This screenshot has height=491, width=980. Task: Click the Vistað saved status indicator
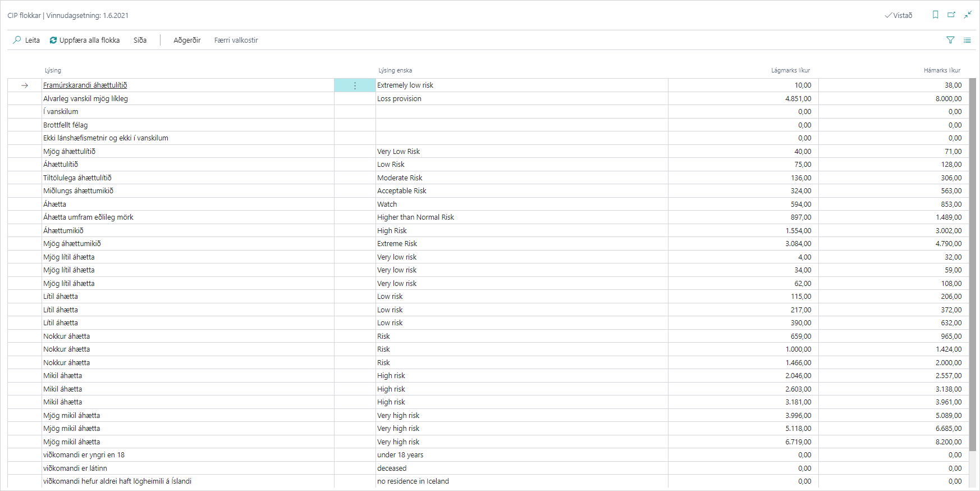(899, 15)
